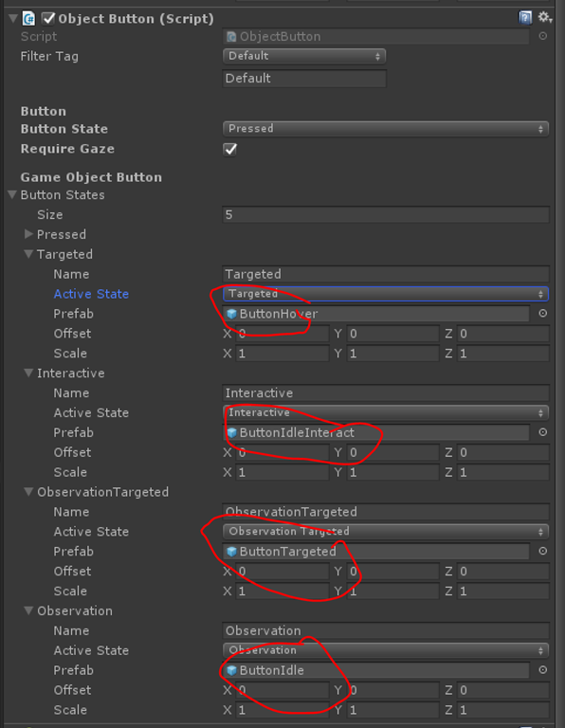Click the Observation Offset Z value field

[x=503, y=690]
